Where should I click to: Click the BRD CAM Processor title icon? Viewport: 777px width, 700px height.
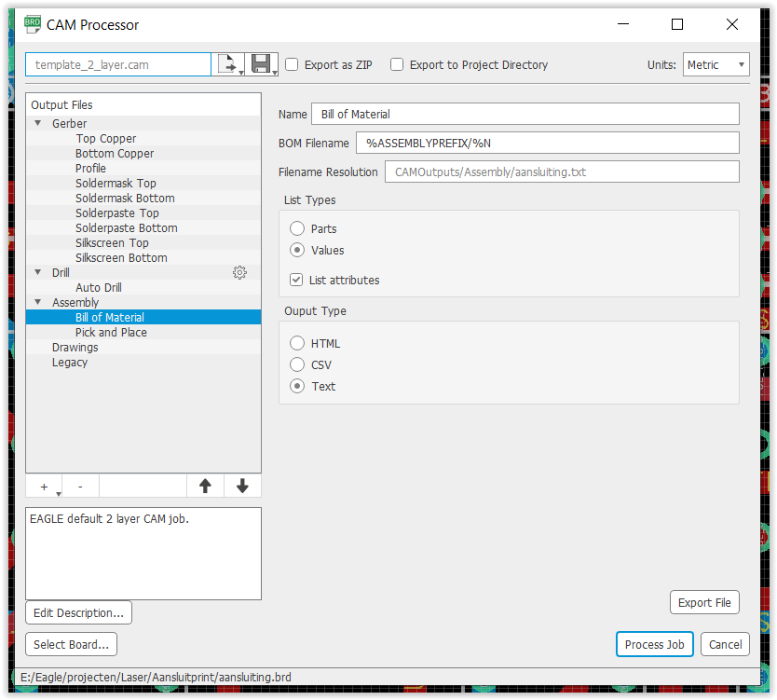(x=33, y=24)
